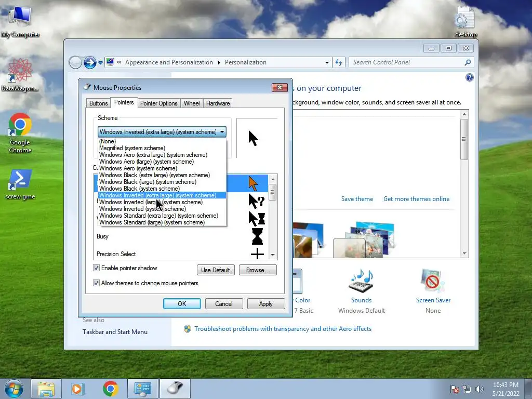Open the desktop file icon
The height and width of the screenshot is (399, 532).
click(465, 22)
